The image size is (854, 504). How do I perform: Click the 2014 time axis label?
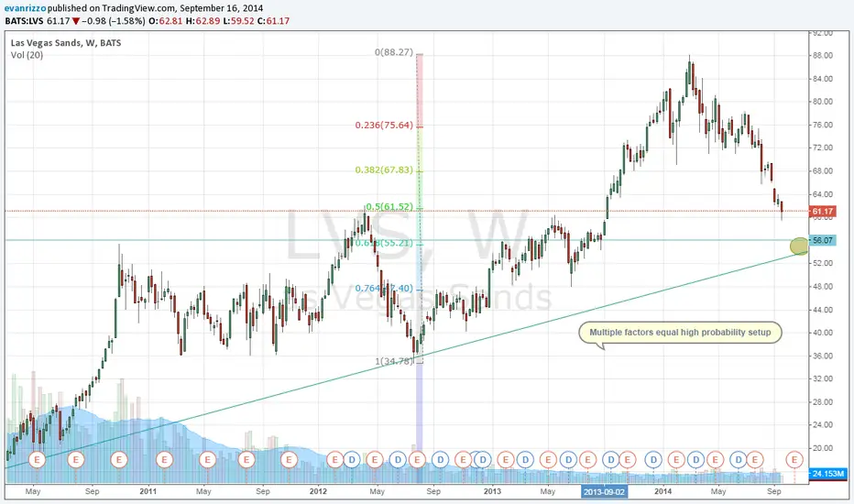(662, 491)
